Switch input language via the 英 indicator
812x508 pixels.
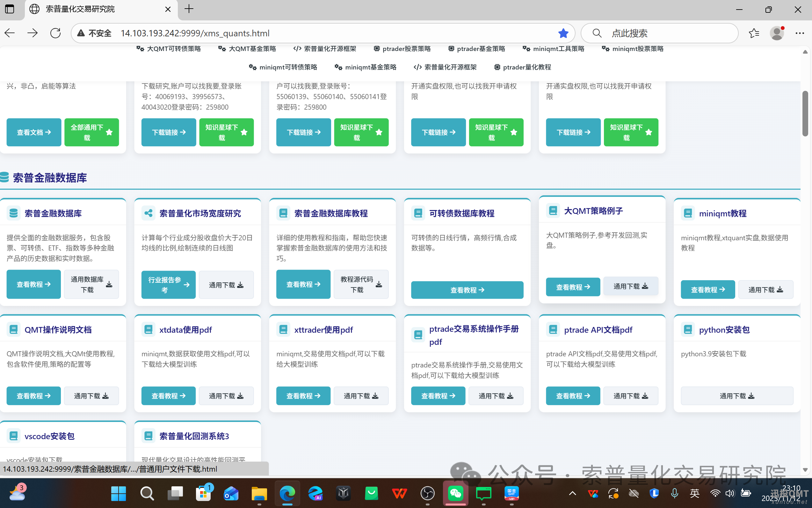[x=694, y=493]
